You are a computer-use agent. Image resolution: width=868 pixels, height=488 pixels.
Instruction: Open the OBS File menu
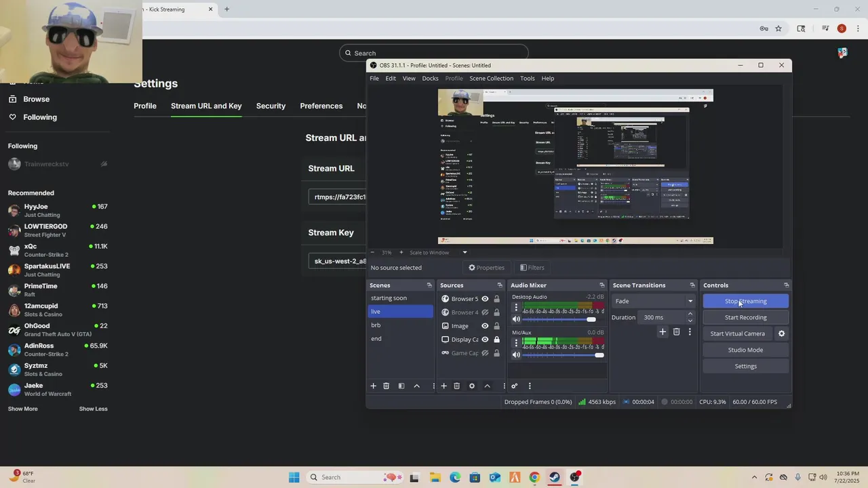(374, 78)
